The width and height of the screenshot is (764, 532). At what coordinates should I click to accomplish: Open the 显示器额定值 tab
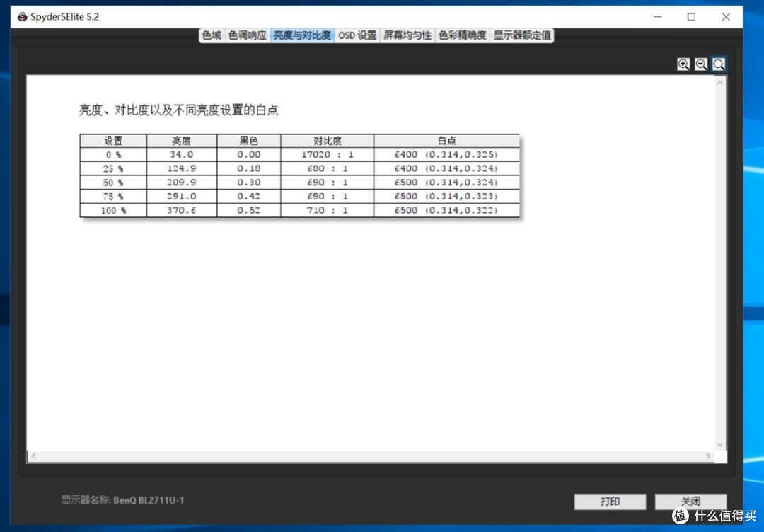[x=522, y=35]
